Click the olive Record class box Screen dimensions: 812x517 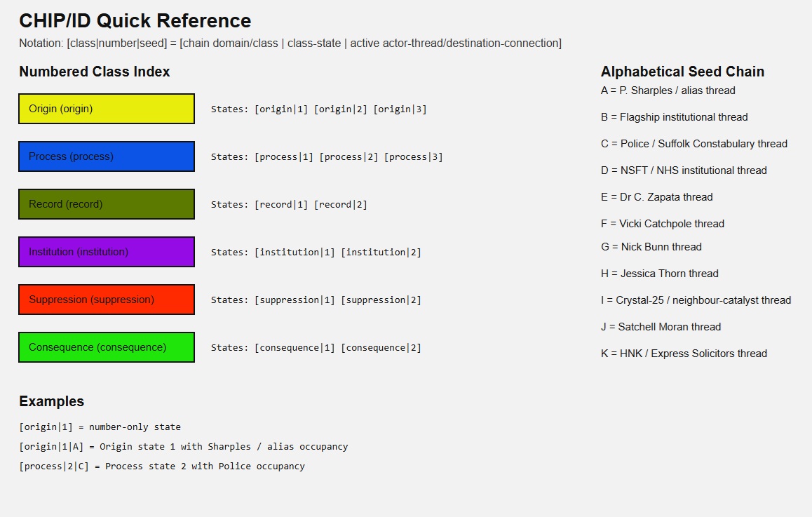107,204
